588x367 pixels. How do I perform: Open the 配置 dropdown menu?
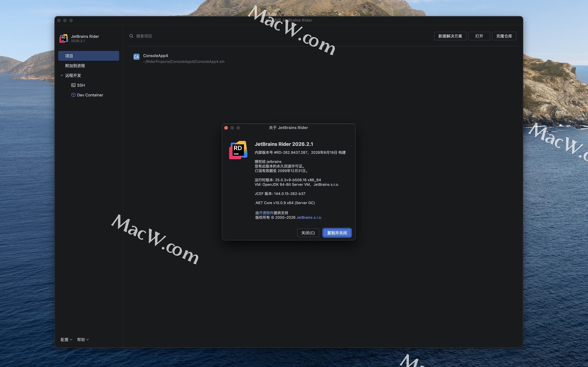(x=66, y=340)
